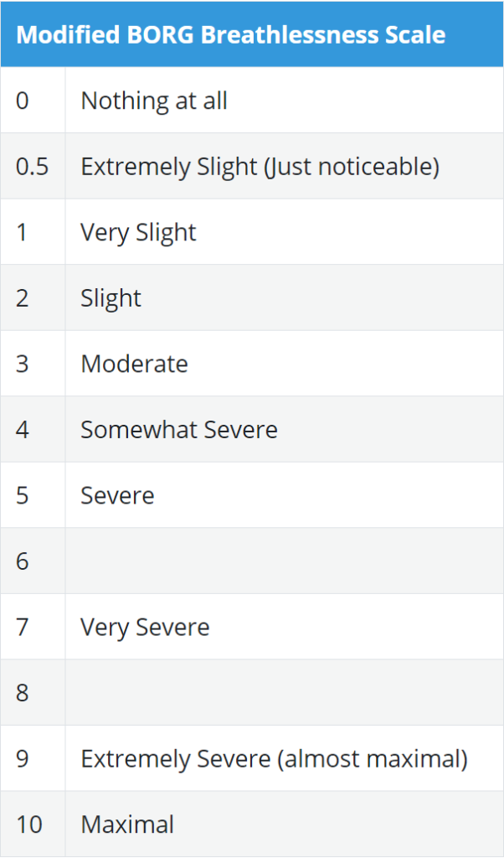Click the score number 4 cell

tap(23, 430)
